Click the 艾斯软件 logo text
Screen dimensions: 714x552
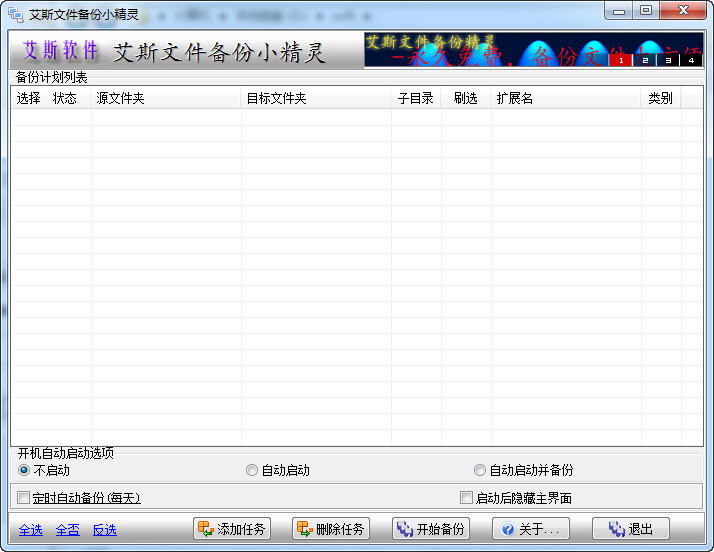pos(61,51)
